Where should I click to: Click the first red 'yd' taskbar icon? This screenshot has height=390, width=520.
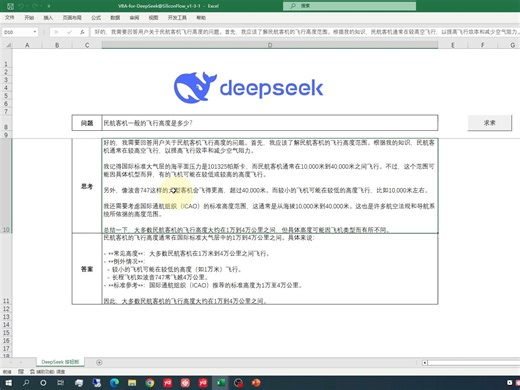(x=168, y=383)
